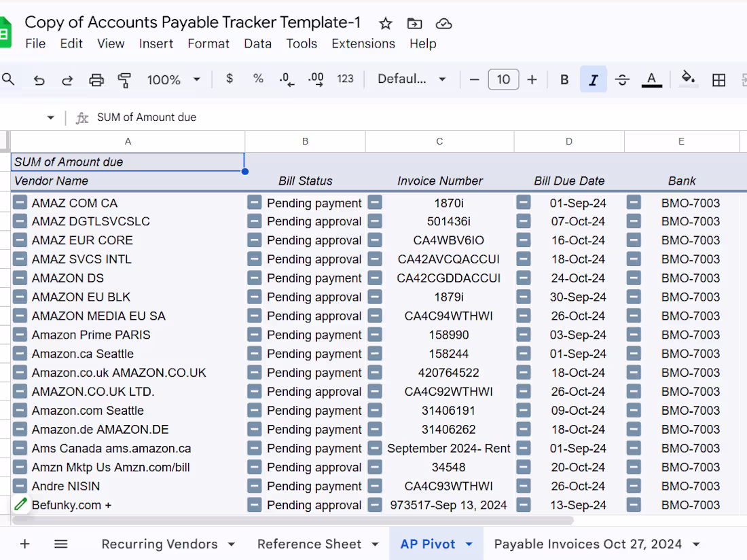This screenshot has width=747, height=560.
Task: Open the 123 more formats menu
Action: pyautogui.click(x=345, y=79)
